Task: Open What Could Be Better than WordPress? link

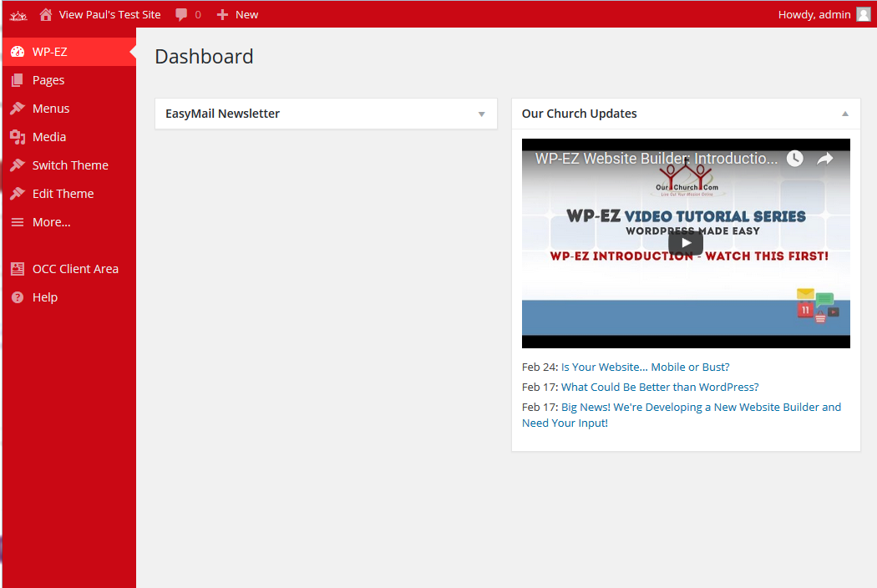Action: click(660, 388)
